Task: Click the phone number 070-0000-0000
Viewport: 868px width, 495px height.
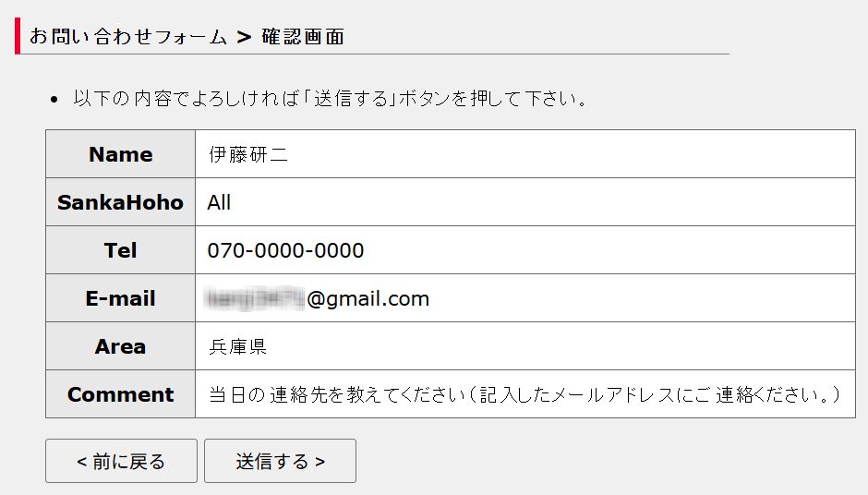Action: point(285,250)
